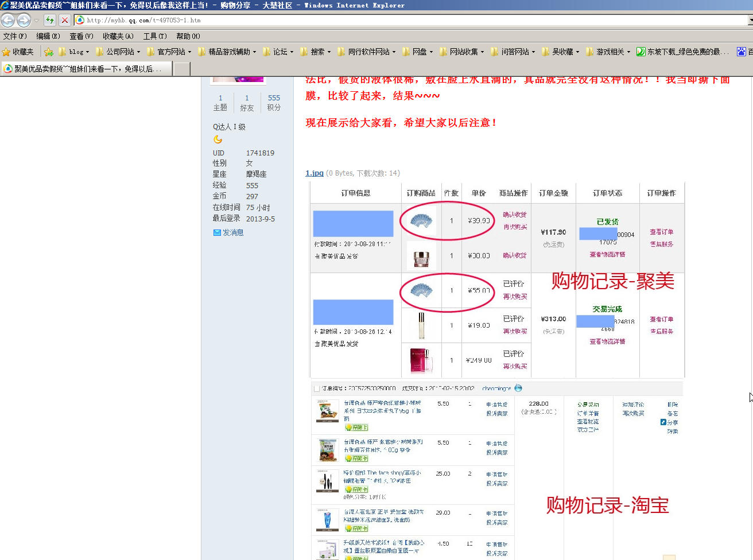
Task: Stop loading with the red X icon
Action: click(65, 20)
